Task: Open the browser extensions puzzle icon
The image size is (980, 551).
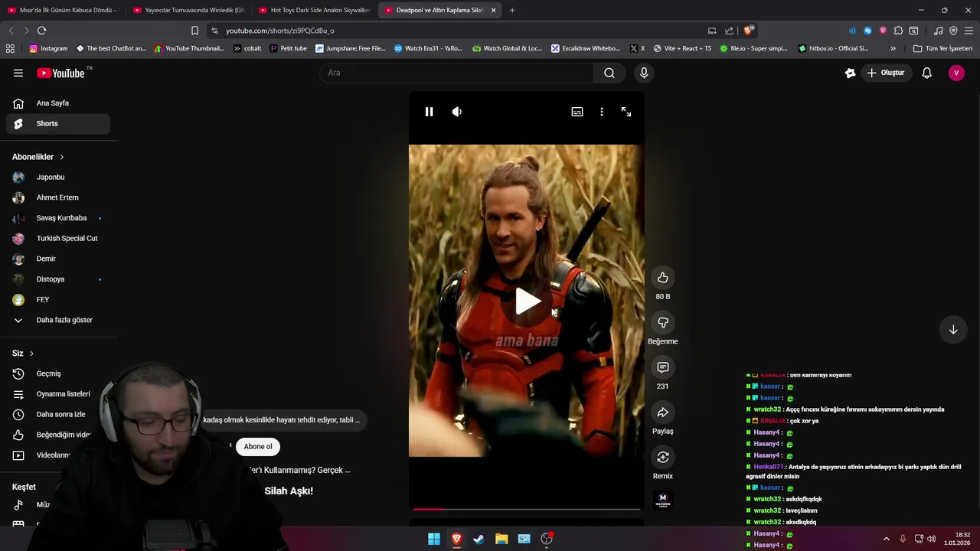Action: coord(898,31)
